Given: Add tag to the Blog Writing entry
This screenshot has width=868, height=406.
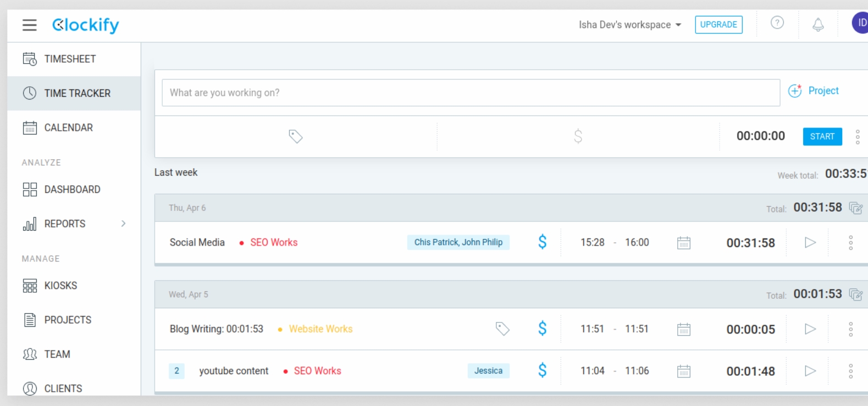Looking at the screenshot, I should point(502,329).
